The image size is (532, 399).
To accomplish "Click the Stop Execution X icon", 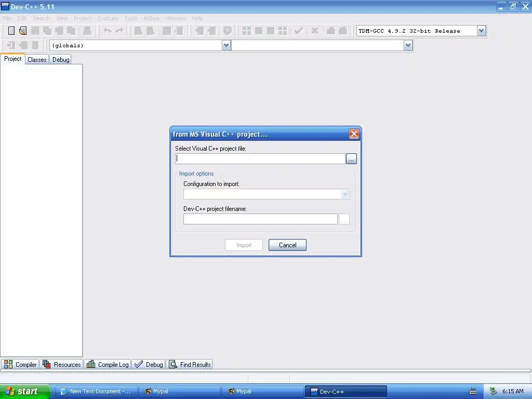I will [x=315, y=31].
